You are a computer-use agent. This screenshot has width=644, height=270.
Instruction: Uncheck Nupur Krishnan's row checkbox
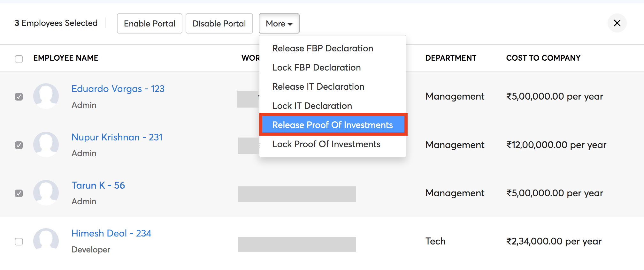19,145
